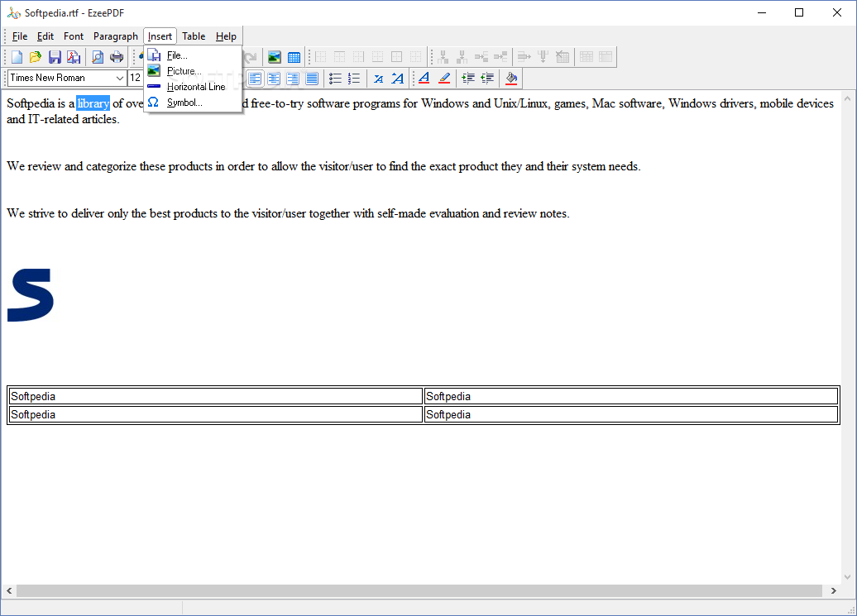Click the blue Softpedia S logo image
This screenshot has width=857, height=616.
point(31,295)
